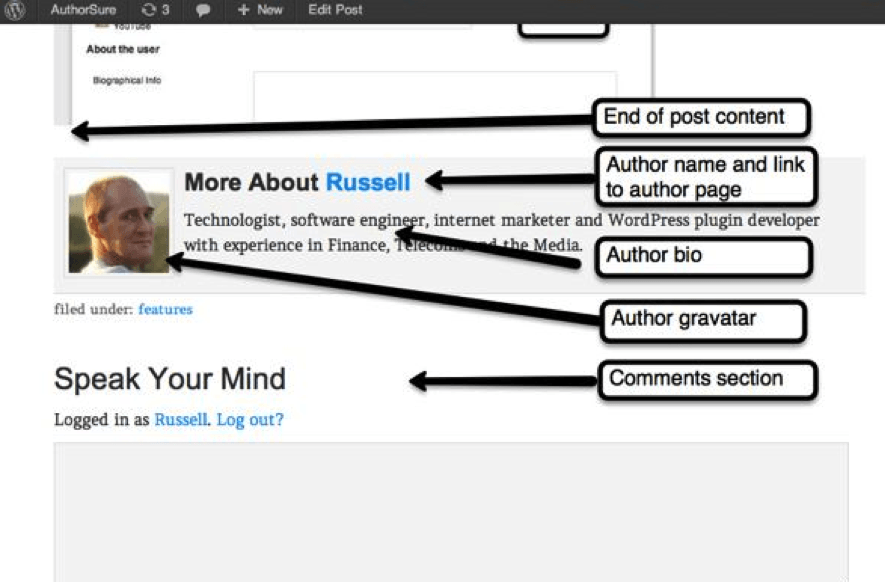Click Edit Post in the admin bar

point(335,10)
